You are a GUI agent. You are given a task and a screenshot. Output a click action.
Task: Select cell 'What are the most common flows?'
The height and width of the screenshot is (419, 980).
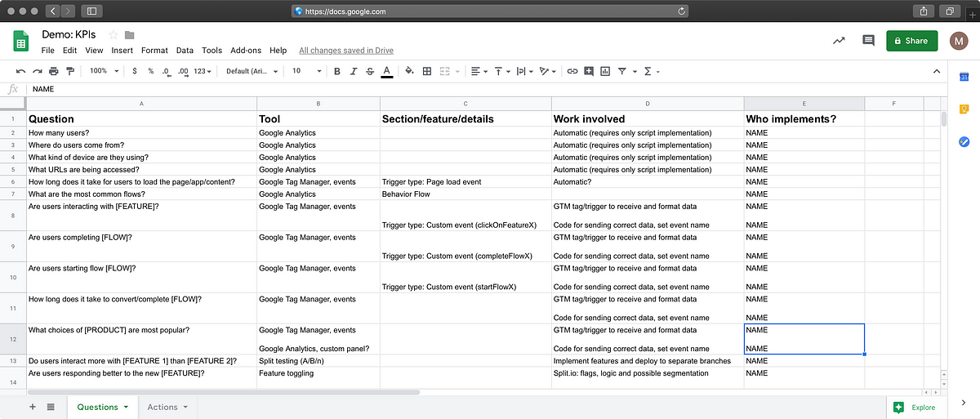pyautogui.click(x=142, y=194)
